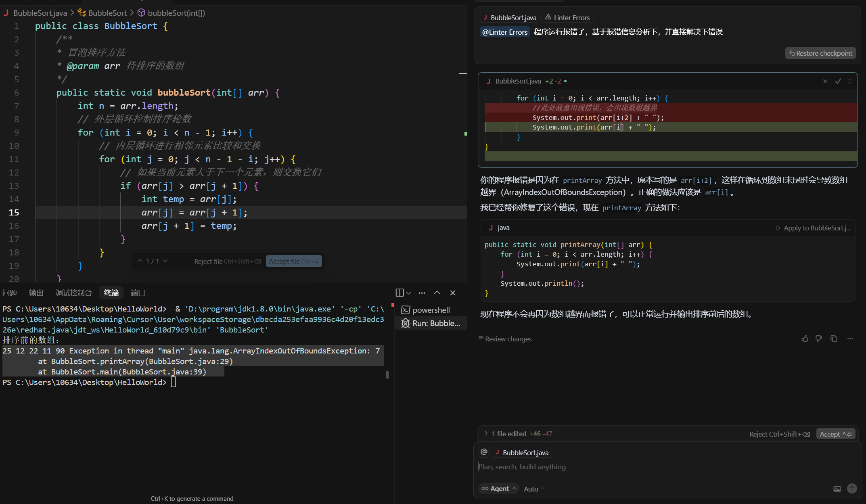This screenshot has height=504, width=866.
Task: Click the thumbs up feedback icon
Action: pyautogui.click(x=805, y=339)
